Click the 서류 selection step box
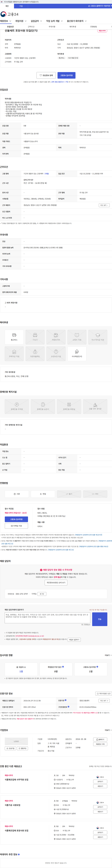Image resolution: width=112 pixels, height=868 pixels. point(17,494)
